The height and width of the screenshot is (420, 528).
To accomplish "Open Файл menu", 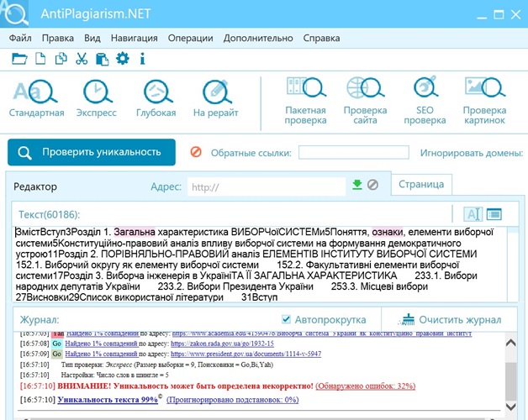I will 20,38.
